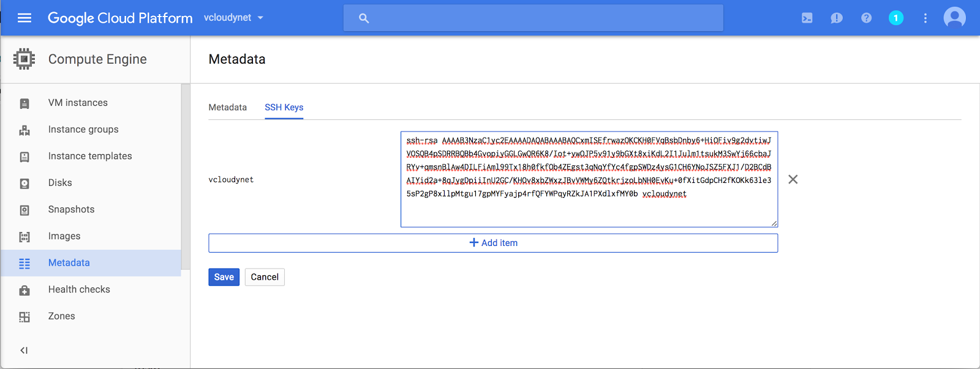Click the Compute Engine chip icon

[x=24, y=59]
